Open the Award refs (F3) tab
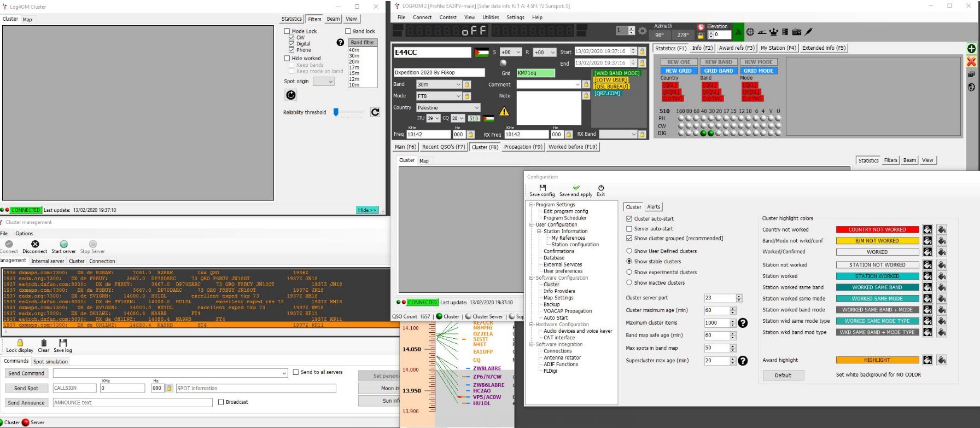980x428 pixels. (736, 48)
